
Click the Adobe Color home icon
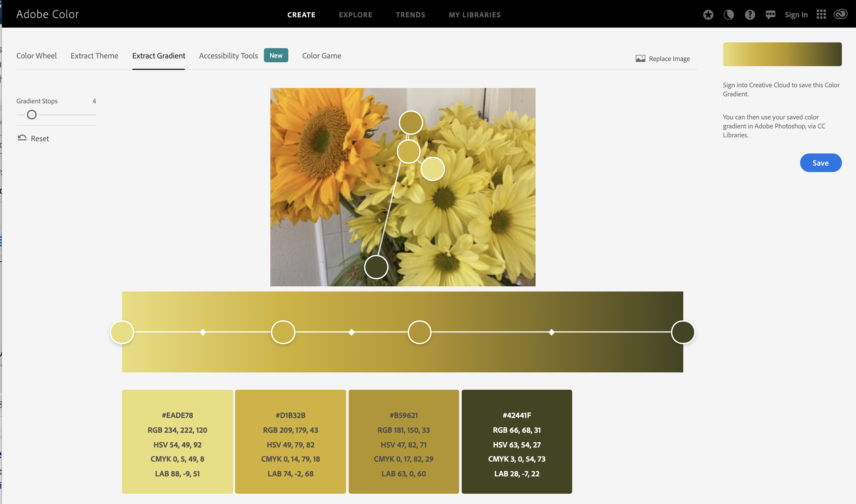tap(48, 13)
